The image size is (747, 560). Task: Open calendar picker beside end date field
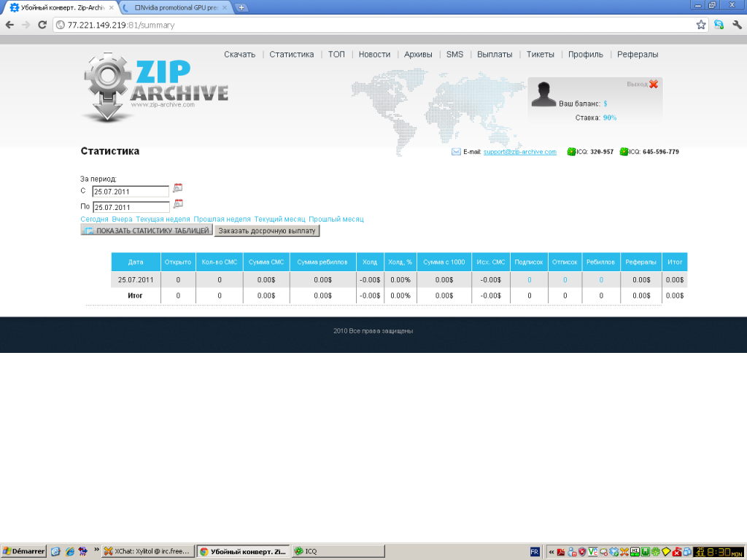click(x=178, y=204)
